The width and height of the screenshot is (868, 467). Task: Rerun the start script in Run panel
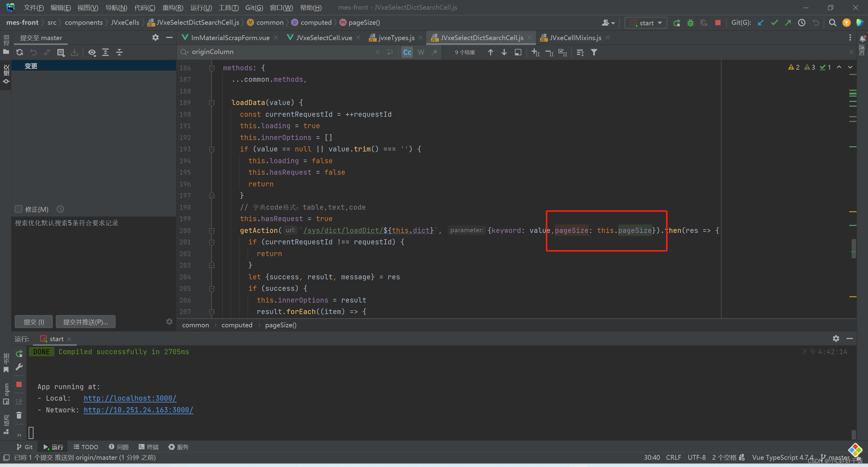[19, 353]
